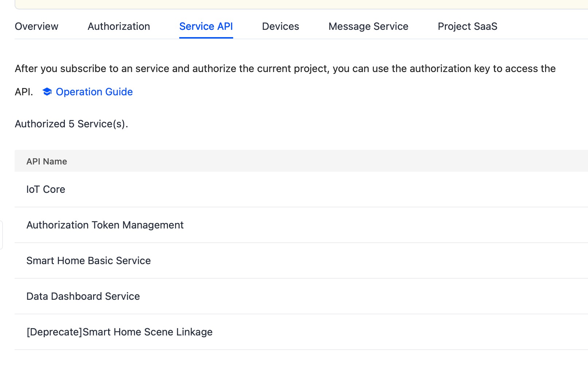The image size is (588, 366).
Task: Click the blank area of the table header bar
Action: click(328, 161)
